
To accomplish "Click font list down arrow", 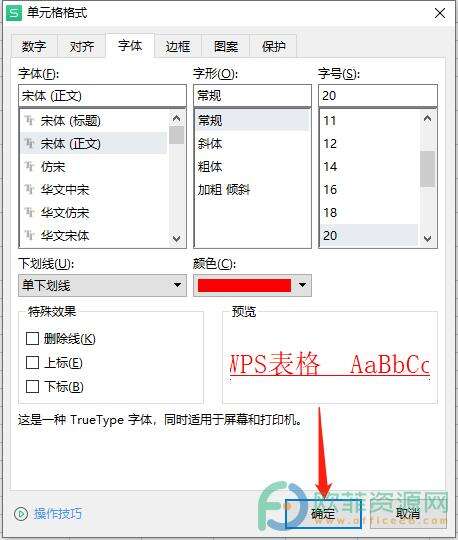I will coord(177,238).
